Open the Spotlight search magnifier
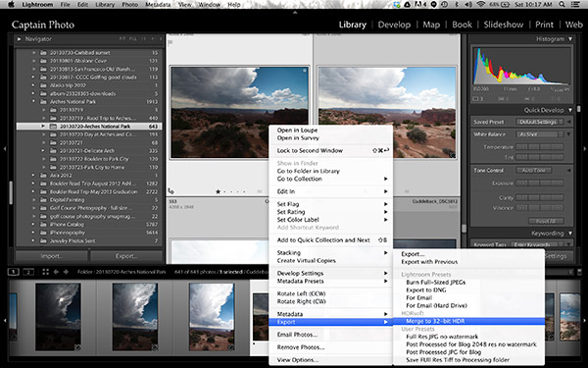This screenshot has width=588, height=368. [x=562, y=5]
